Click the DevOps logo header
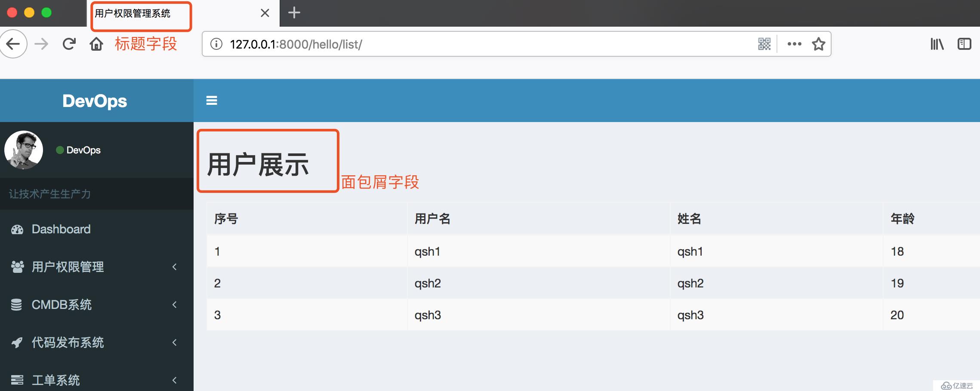The image size is (980, 391). (x=95, y=101)
